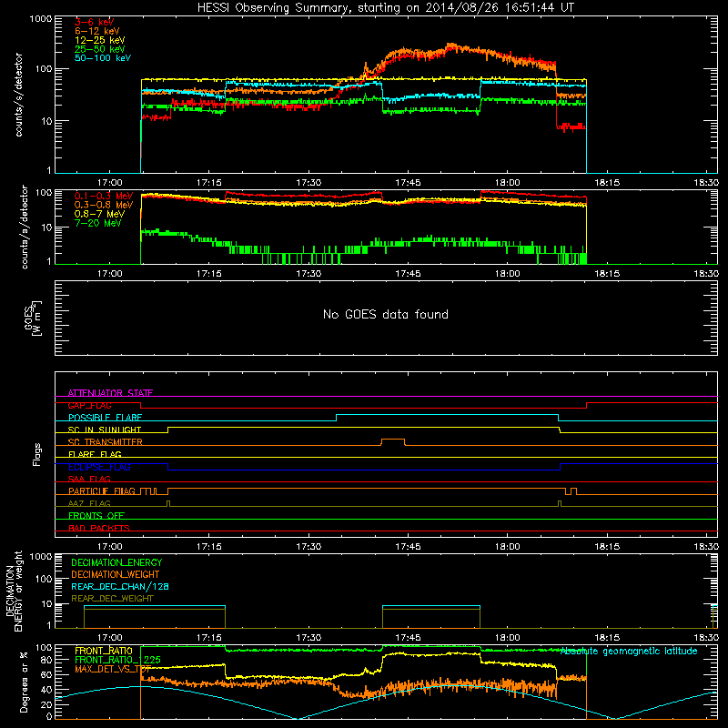This screenshot has width=728, height=728.
Task: Click the 17:45 tick label under keV panel
Action: coord(408,183)
